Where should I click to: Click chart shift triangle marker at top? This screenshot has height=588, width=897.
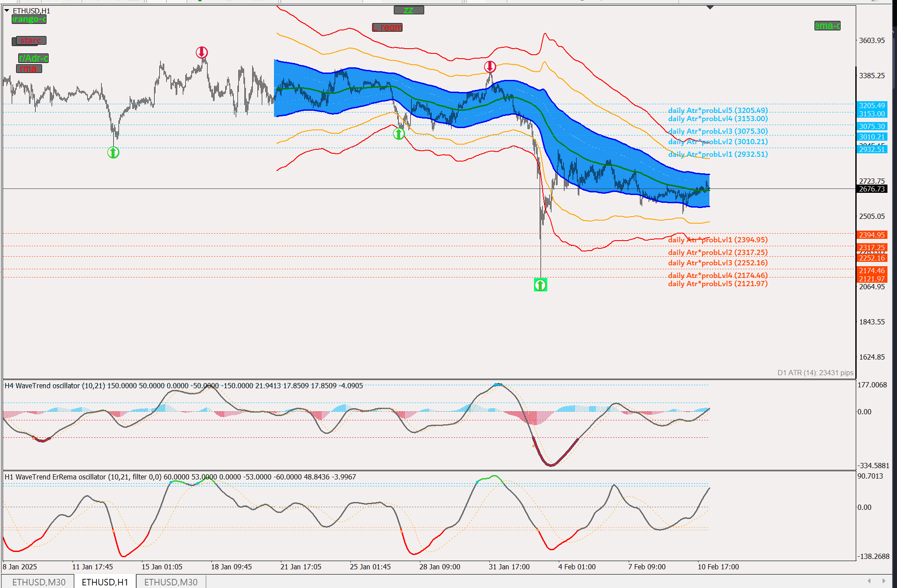[710, 7]
